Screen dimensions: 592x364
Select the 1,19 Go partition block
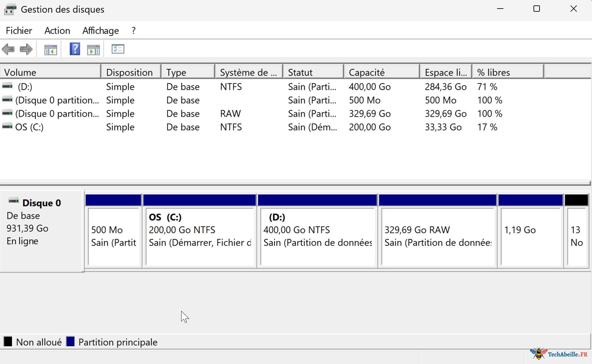click(530, 236)
